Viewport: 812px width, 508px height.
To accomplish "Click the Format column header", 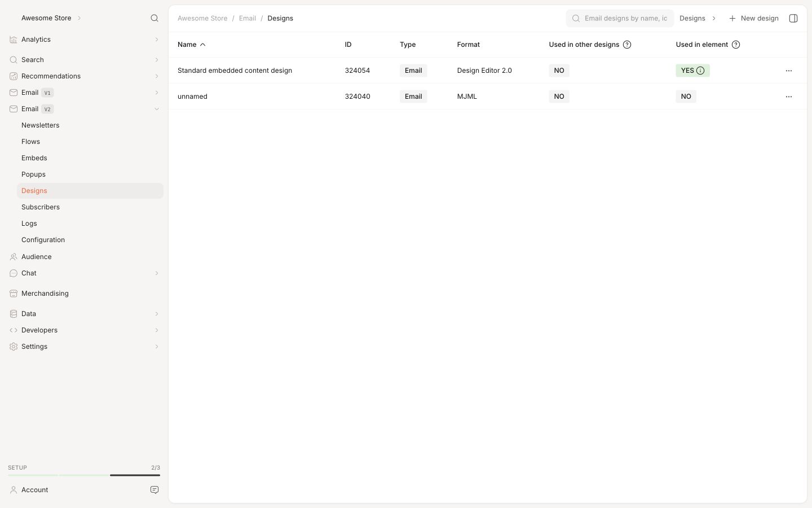I will [x=469, y=45].
